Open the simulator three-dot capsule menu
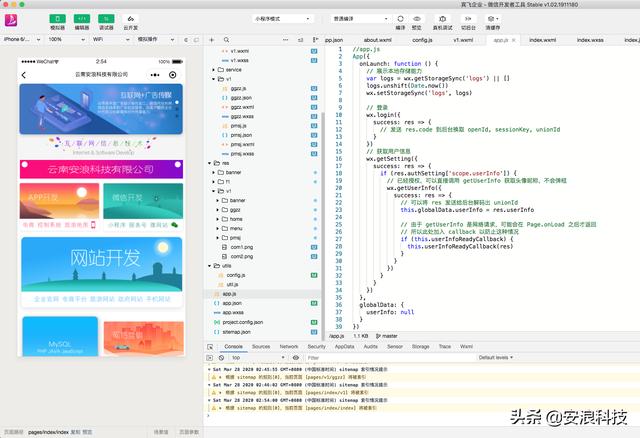 155,75
